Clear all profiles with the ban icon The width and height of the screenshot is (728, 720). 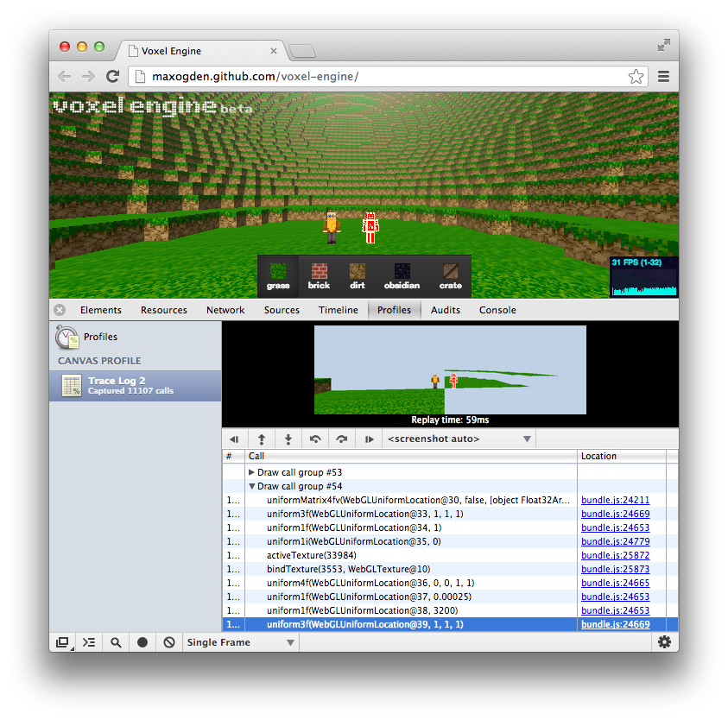[x=169, y=642]
